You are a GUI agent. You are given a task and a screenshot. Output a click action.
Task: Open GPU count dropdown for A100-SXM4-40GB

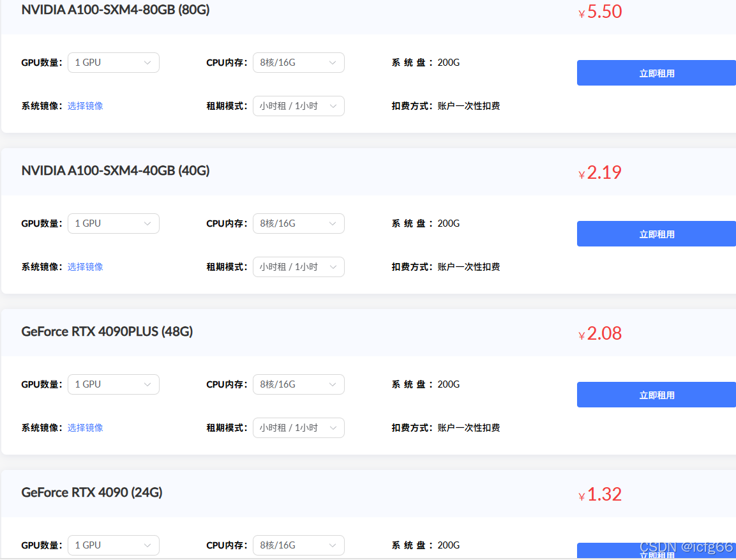[113, 223]
